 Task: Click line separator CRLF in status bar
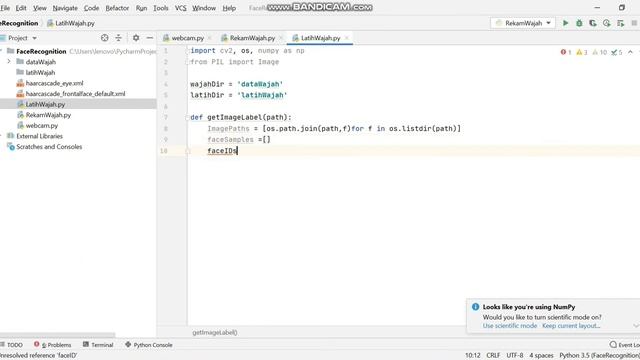pyautogui.click(x=493, y=356)
